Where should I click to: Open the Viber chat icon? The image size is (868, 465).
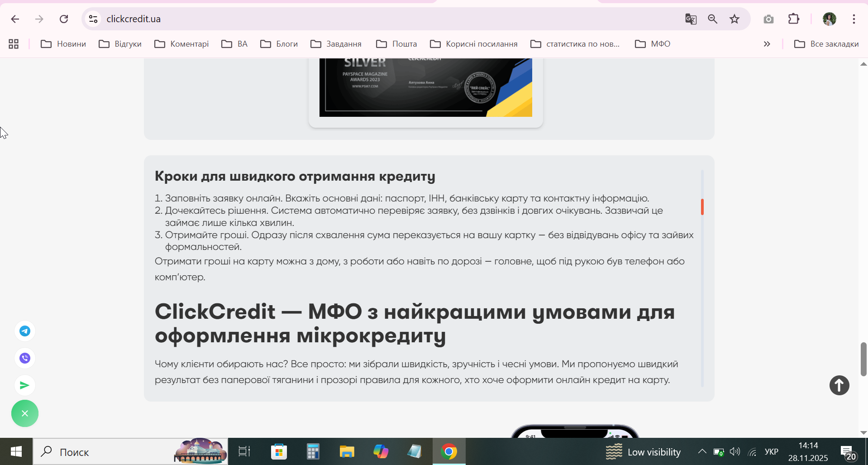(x=25, y=358)
